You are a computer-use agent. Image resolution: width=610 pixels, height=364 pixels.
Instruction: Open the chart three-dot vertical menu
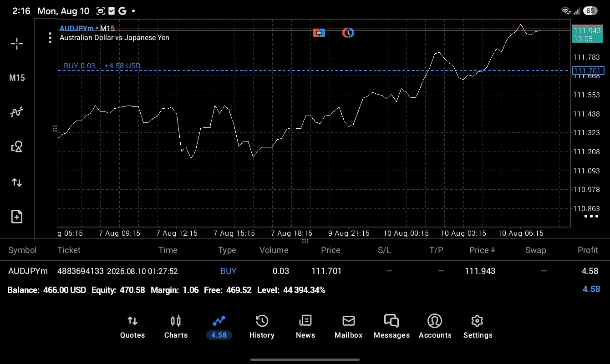pyautogui.click(x=50, y=38)
